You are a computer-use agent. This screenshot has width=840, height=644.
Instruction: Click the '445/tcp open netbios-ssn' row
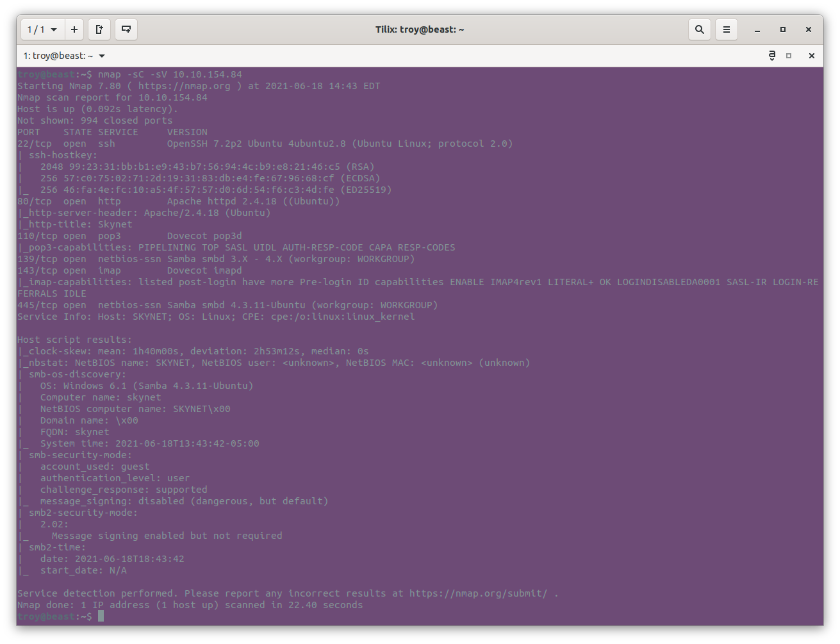[228, 305]
